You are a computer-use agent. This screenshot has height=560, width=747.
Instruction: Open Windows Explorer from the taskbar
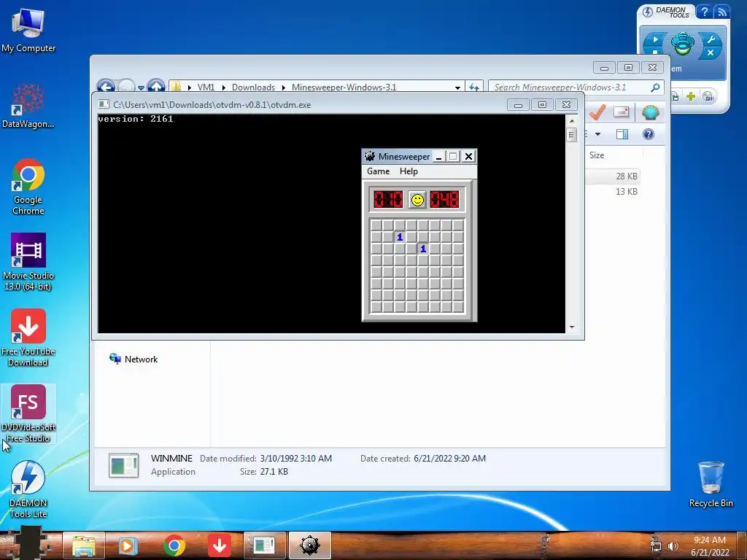83,545
